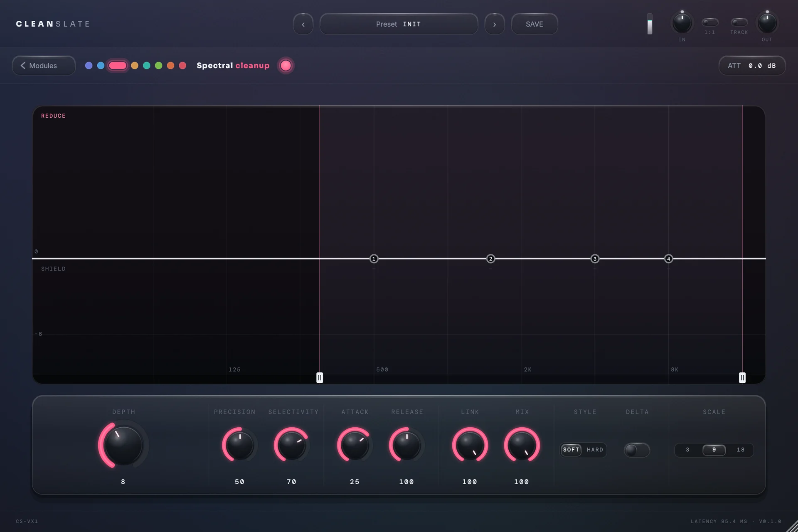This screenshot has width=798, height=532.
Task: Click the SELECTIVITY knob
Action: coord(292,445)
